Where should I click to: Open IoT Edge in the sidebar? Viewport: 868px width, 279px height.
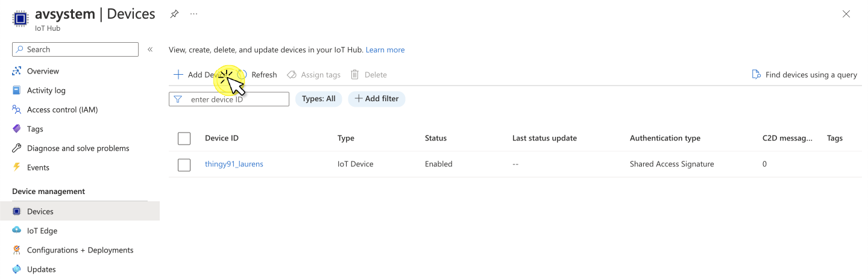(x=42, y=231)
